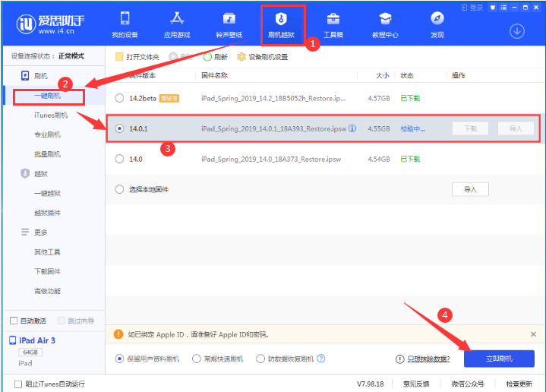Collapse the 刷机 sidebar section
Viewport: 546px width, 392px height.
tap(34, 76)
